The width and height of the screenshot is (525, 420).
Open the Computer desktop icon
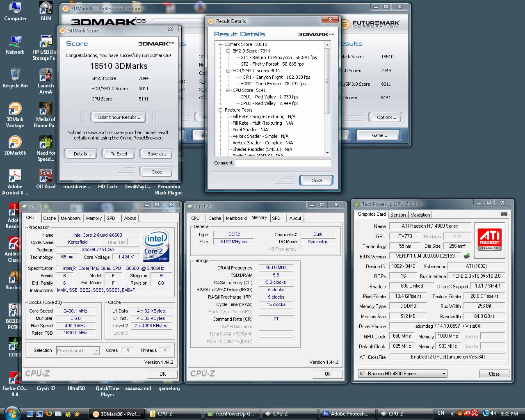coord(15,11)
